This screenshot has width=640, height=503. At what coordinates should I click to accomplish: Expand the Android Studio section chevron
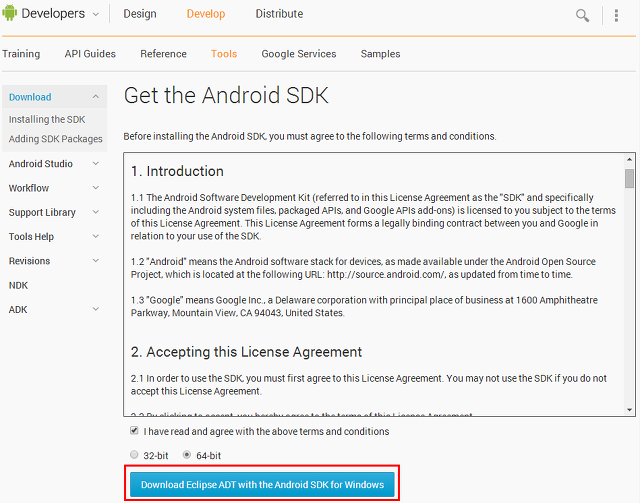96,164
